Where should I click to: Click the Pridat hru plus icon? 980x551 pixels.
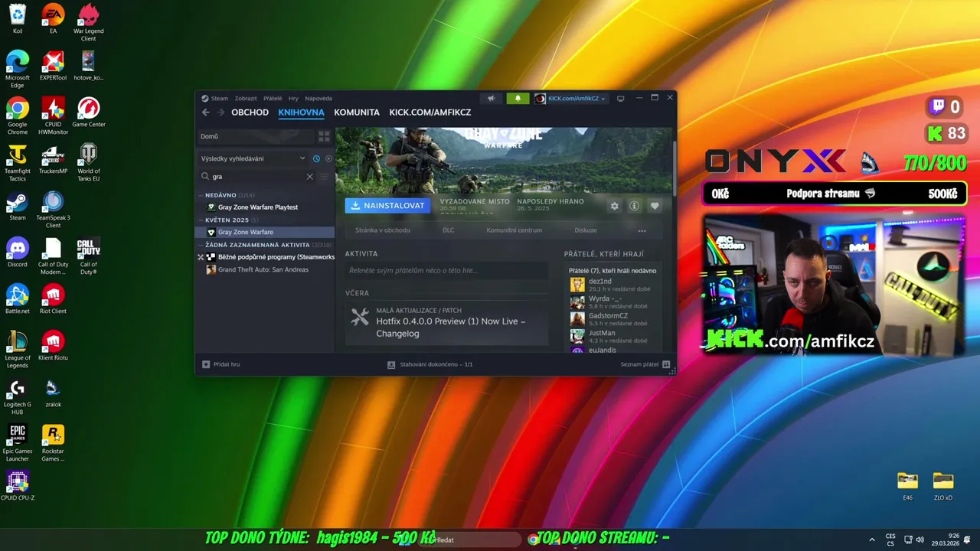point(206,364)
